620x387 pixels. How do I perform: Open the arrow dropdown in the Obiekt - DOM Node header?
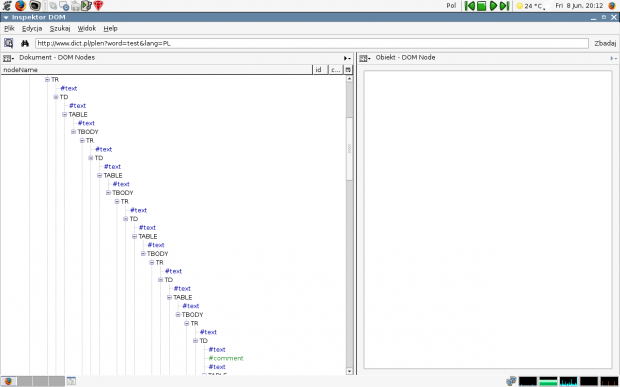(613, 58)
